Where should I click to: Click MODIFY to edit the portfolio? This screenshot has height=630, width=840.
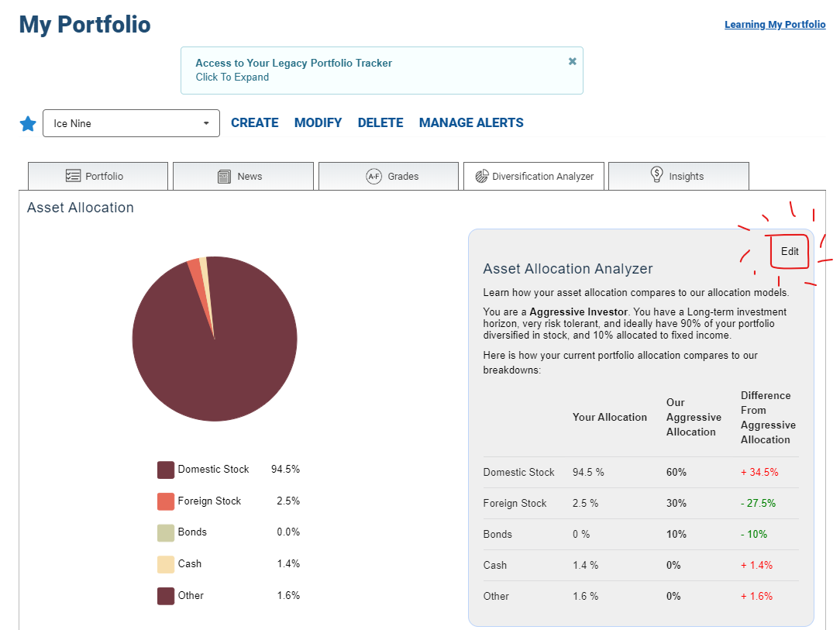pyautogui.click(x=318, y=122)
